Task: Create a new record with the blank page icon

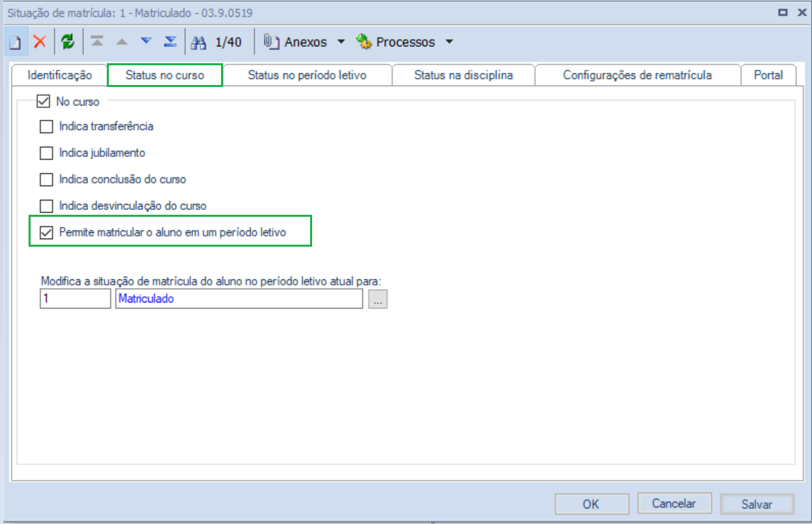Action: (x=16, y=42)
